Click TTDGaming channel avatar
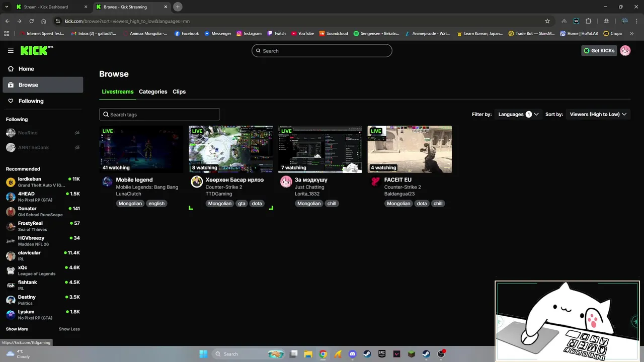 197,182
